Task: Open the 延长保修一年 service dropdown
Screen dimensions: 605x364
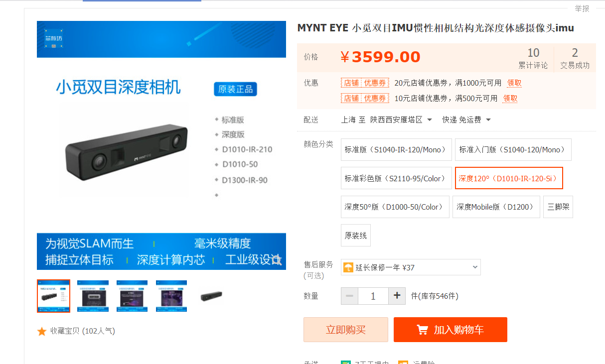Action: pyautogui.click(x=411, y=267)
